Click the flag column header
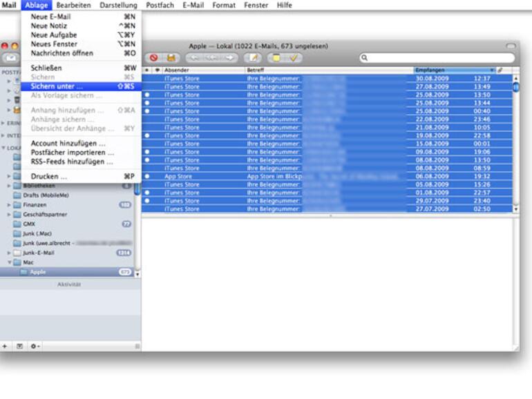532x399 pixels. point(157,70)
